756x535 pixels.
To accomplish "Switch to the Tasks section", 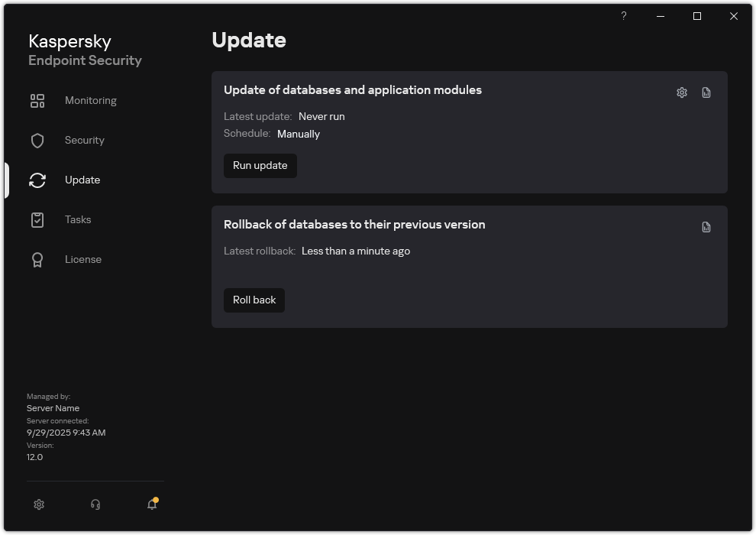I will point(77,219).
